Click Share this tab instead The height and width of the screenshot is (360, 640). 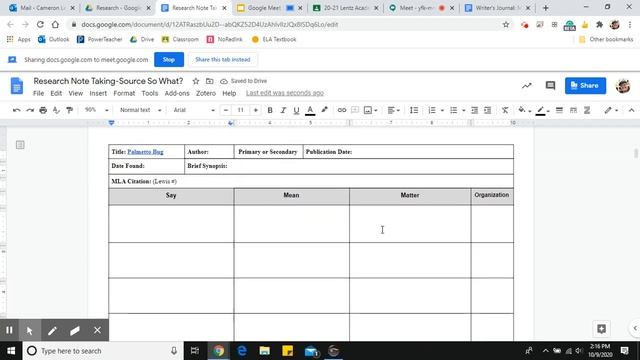(x=222, y=60)
